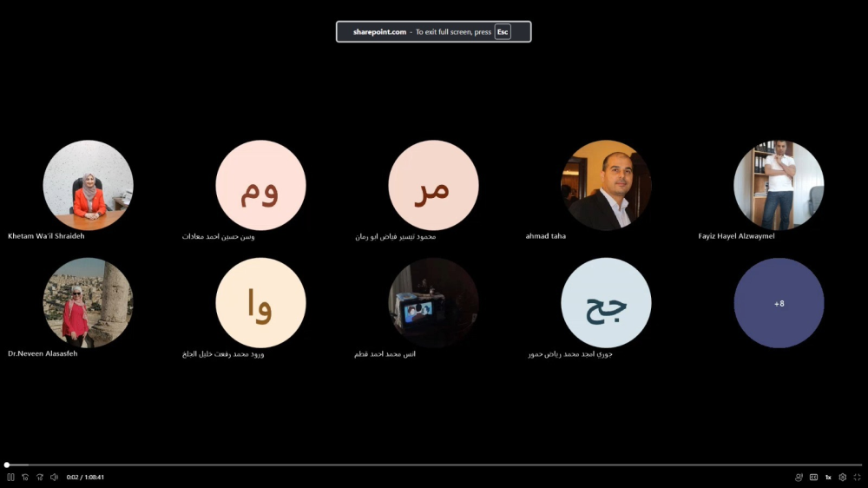Screen dimensions: 868x488
Task: Click the وا initials avatar
Action: pos(260,303)
